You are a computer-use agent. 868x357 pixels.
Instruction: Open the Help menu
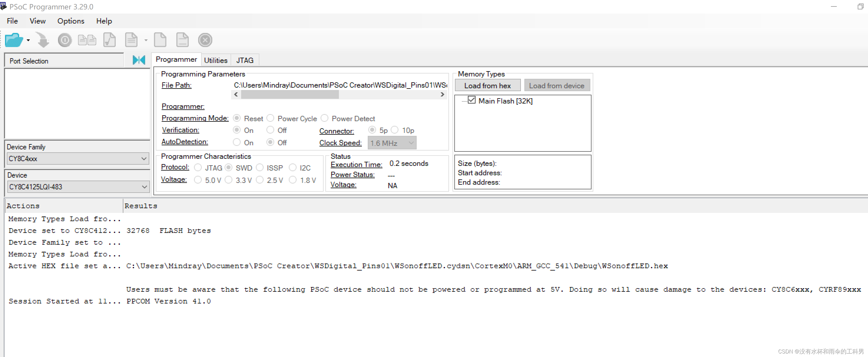tap(104, 21)
